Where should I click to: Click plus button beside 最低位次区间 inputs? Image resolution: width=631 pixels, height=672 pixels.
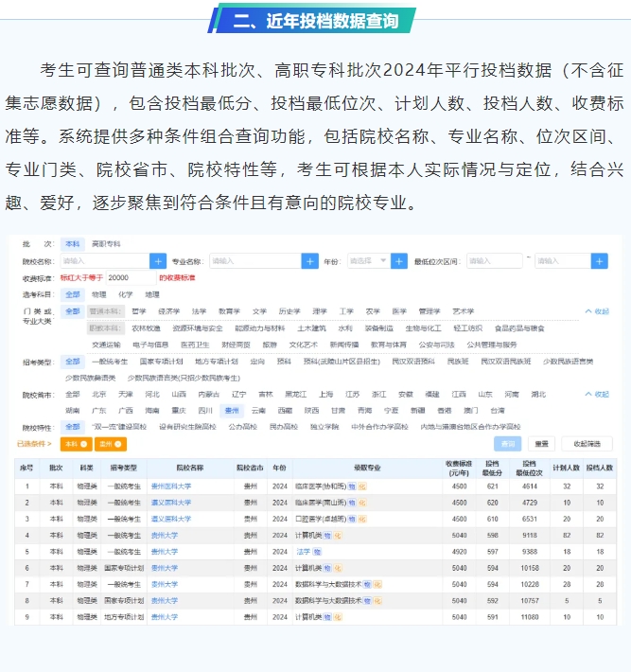[x=599, y=261]
